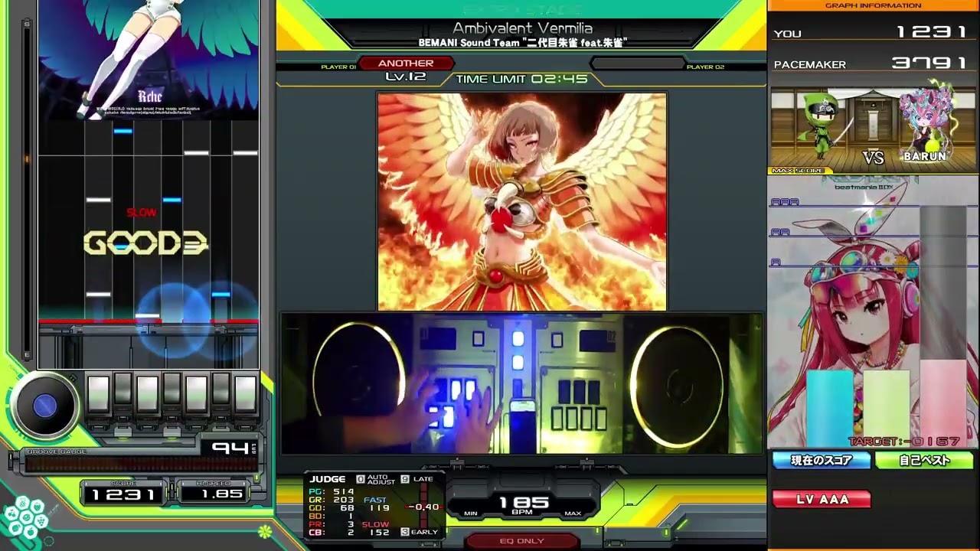Click the CB 2 judge row
The height and width of the screenshot is (551, 980).
(332, 533)
